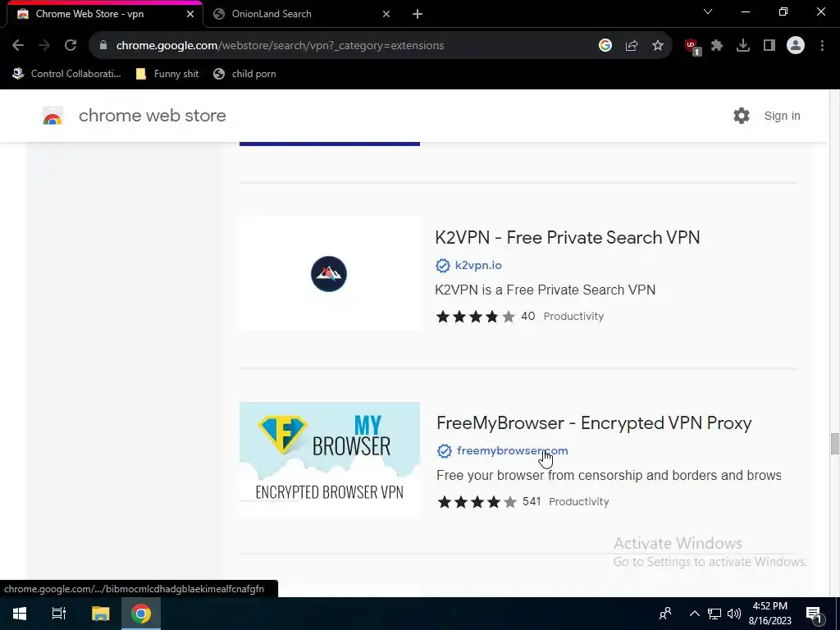
Task: Open the Chrome three-dot menu
Action: click(822, 46)
